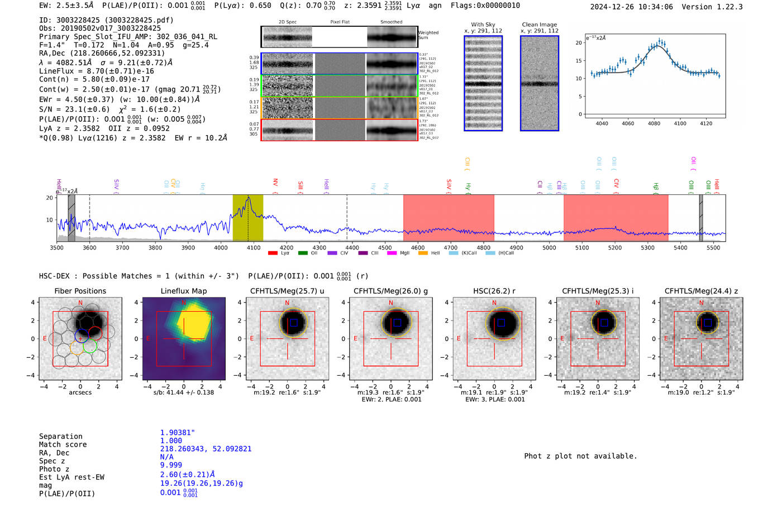Open the CFHTLS/Meg(24.4) z cutout
782x532 pixels.
[x=702, y=339]
